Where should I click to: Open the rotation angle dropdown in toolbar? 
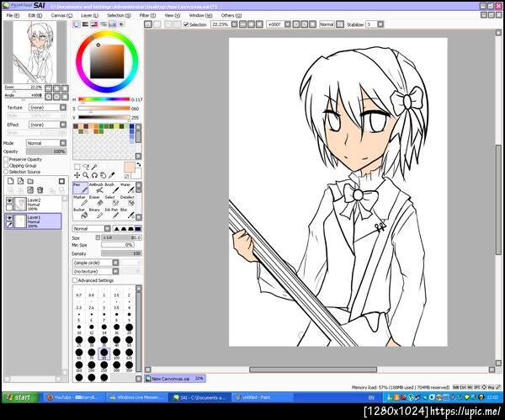coord(288,24)
